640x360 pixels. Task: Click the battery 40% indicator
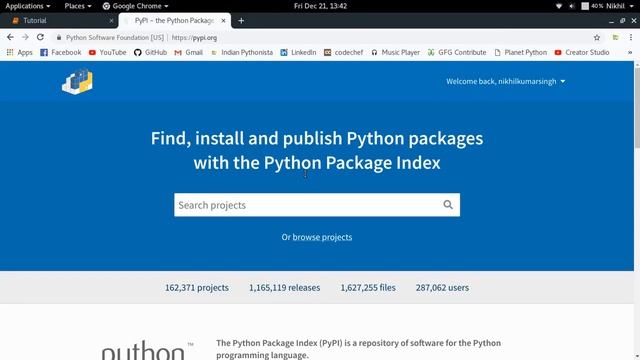tap(592, 6)
